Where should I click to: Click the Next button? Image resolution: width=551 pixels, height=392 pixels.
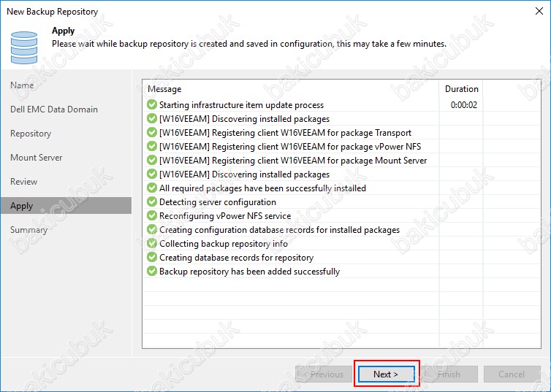(x=386, y=374)
